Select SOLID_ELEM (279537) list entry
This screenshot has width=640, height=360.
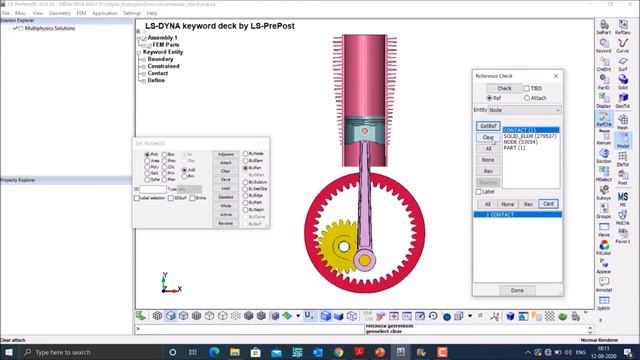click(530, 136)
